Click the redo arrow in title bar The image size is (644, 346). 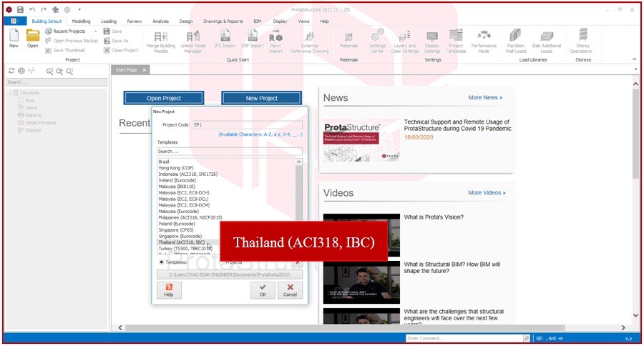[x=44, y=9]
